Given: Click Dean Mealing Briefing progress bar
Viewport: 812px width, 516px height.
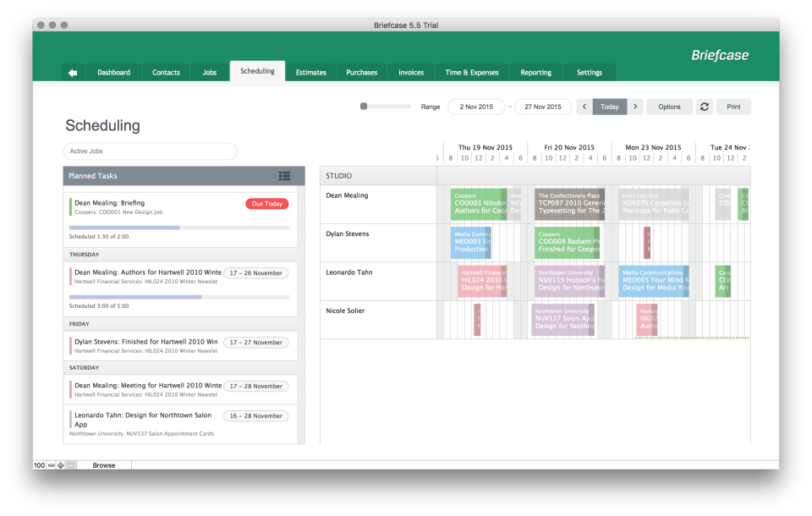Looking at the screenshot, I should [179, 228].
